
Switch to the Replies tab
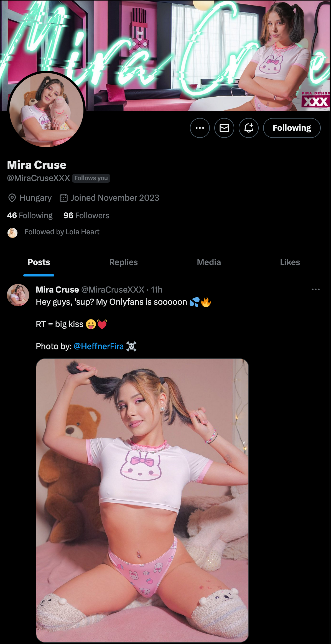123,262
